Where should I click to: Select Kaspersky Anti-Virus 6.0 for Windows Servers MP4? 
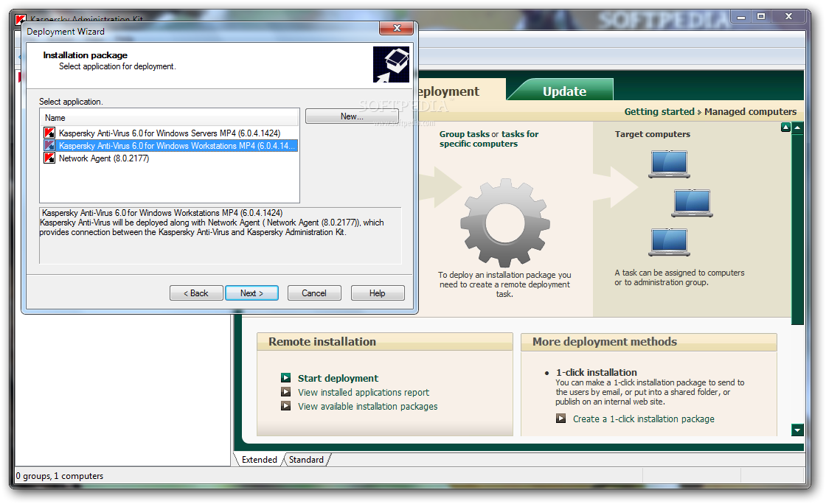coord(170,133)
